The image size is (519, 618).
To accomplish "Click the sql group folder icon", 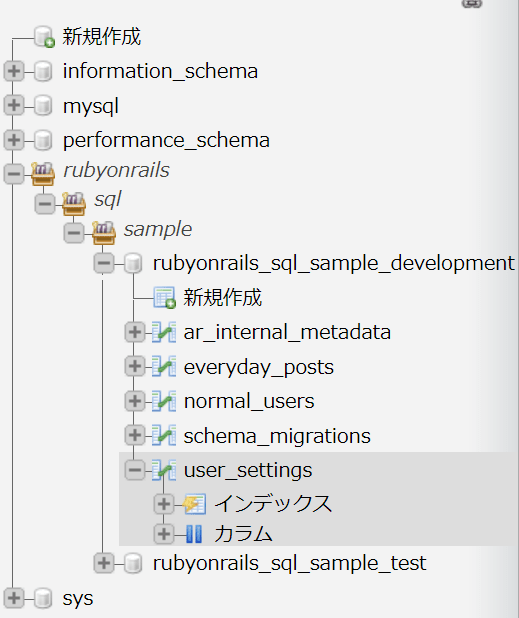I will click(74, 204).
